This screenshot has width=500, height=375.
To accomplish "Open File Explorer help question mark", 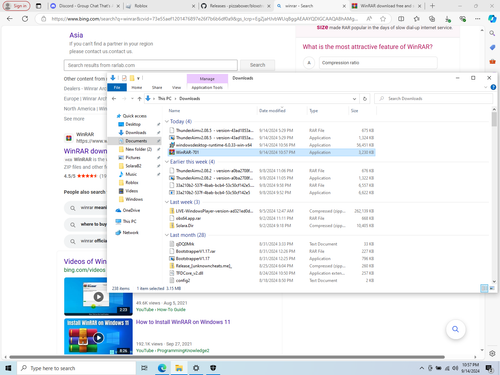I will click(x=493, y=87).
